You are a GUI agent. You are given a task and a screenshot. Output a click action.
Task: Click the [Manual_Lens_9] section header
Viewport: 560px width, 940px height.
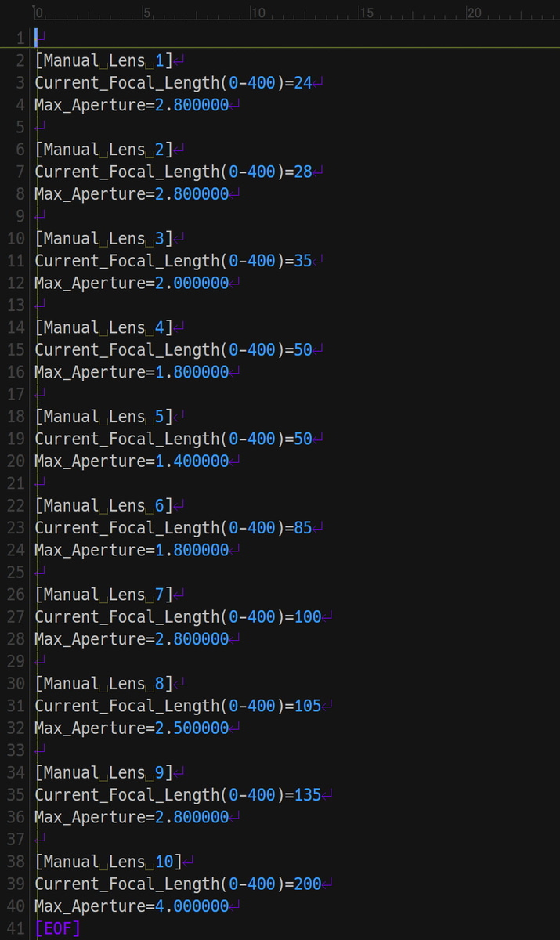point(103,773)
